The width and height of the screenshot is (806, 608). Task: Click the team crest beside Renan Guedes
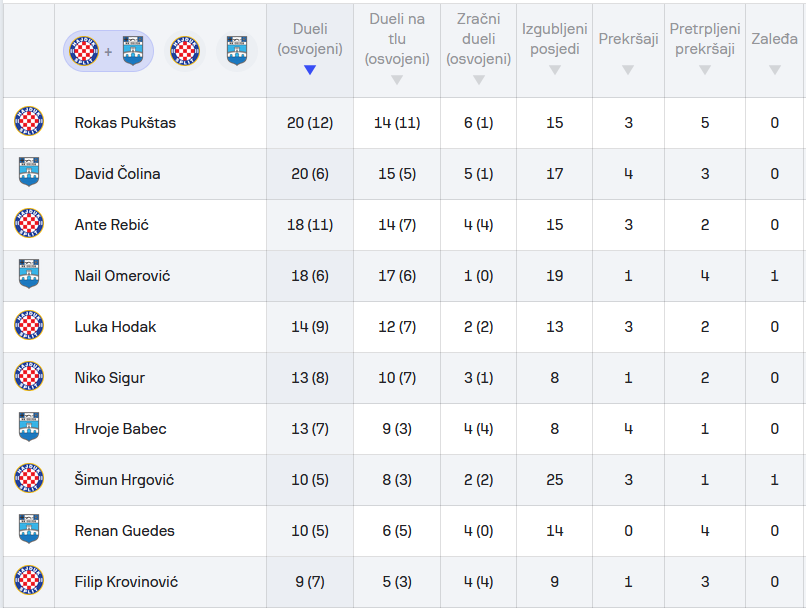coord(28,531)
